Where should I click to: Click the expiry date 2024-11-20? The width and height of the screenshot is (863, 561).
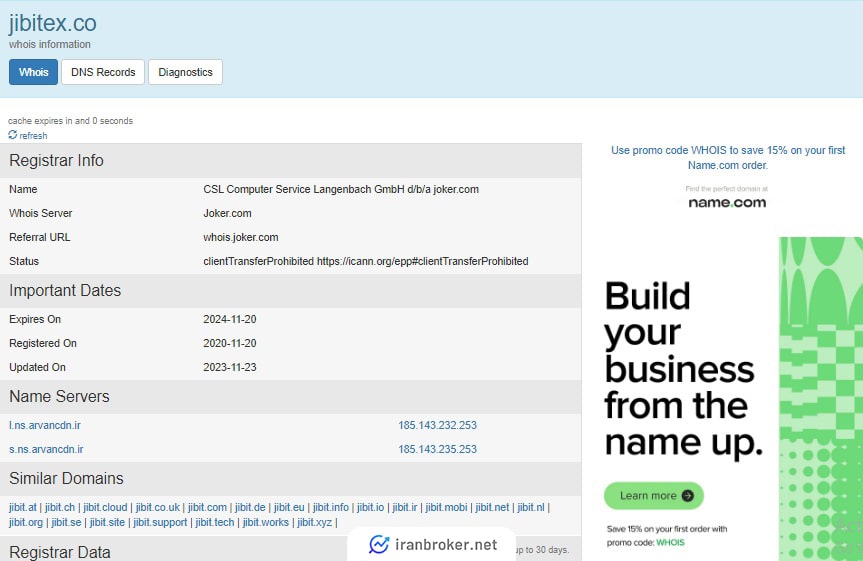(230, 319)
